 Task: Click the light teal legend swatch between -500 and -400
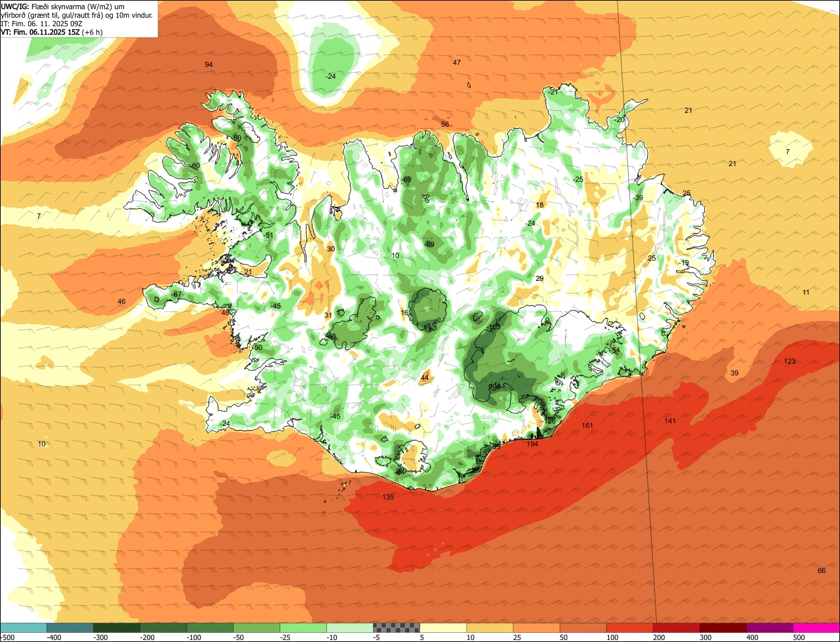click(23, 628)
